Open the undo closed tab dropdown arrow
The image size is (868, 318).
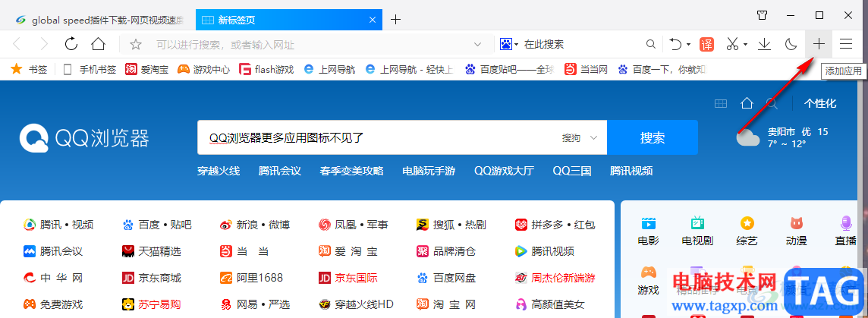pos(689,45)
